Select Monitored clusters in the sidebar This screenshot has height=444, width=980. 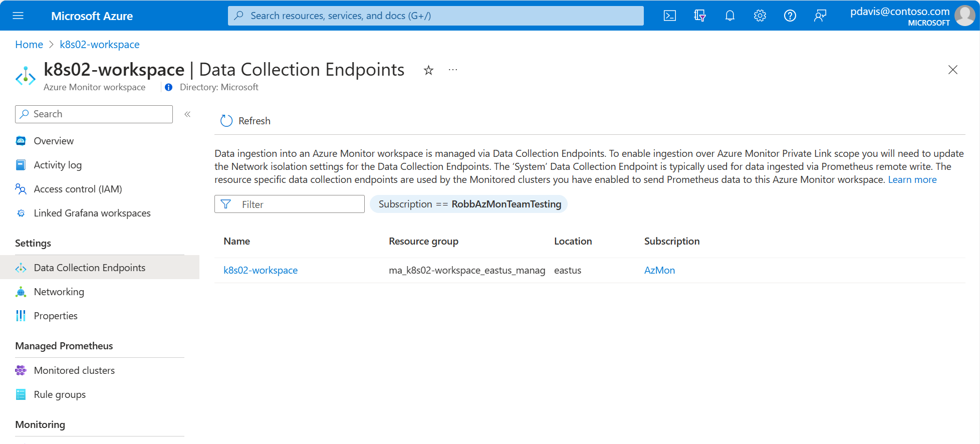(74, 370)
